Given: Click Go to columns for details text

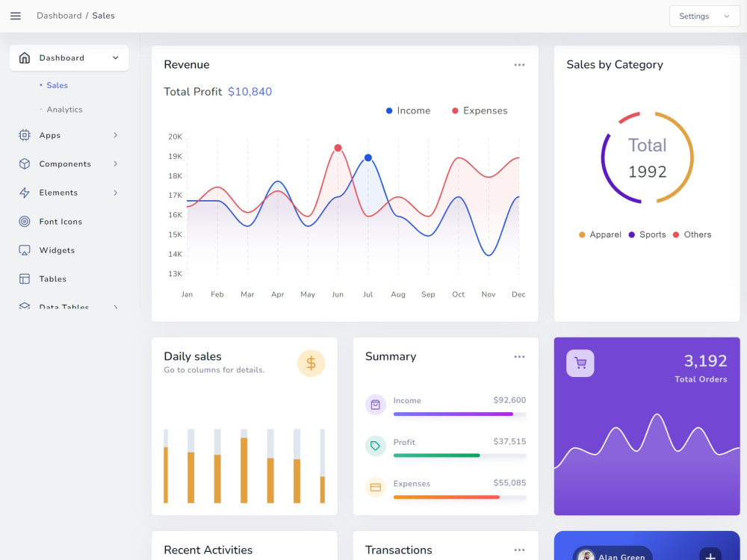Looking at the screenshot, I should point(214,370).
